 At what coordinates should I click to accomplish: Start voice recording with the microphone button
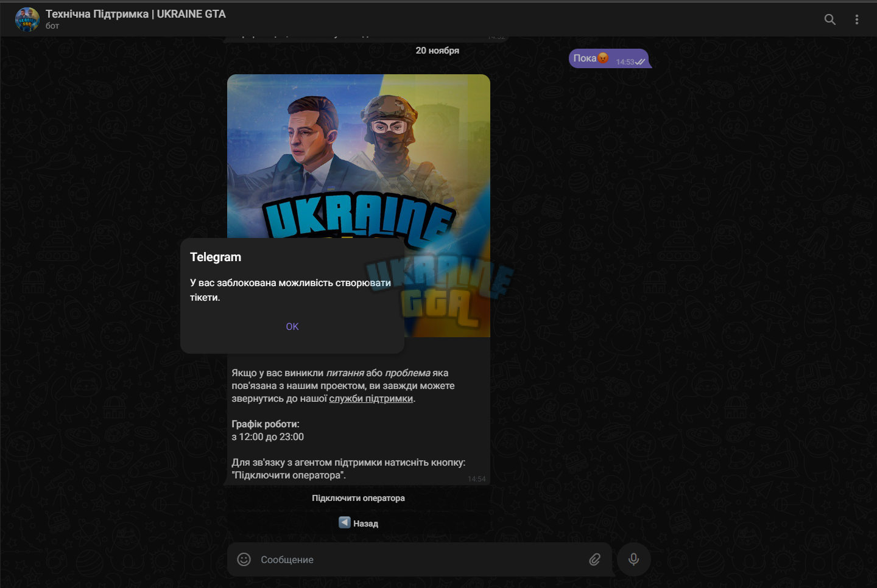tap(633, 559)
